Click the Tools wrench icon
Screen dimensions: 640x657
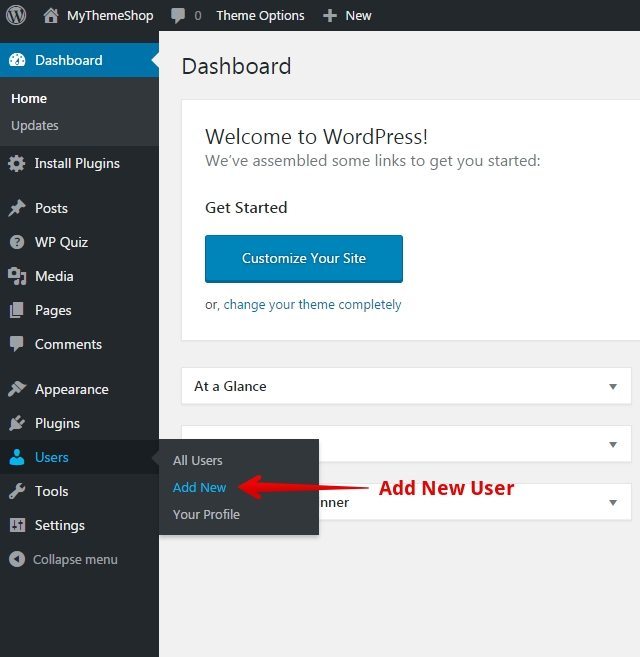coord(17,491)
